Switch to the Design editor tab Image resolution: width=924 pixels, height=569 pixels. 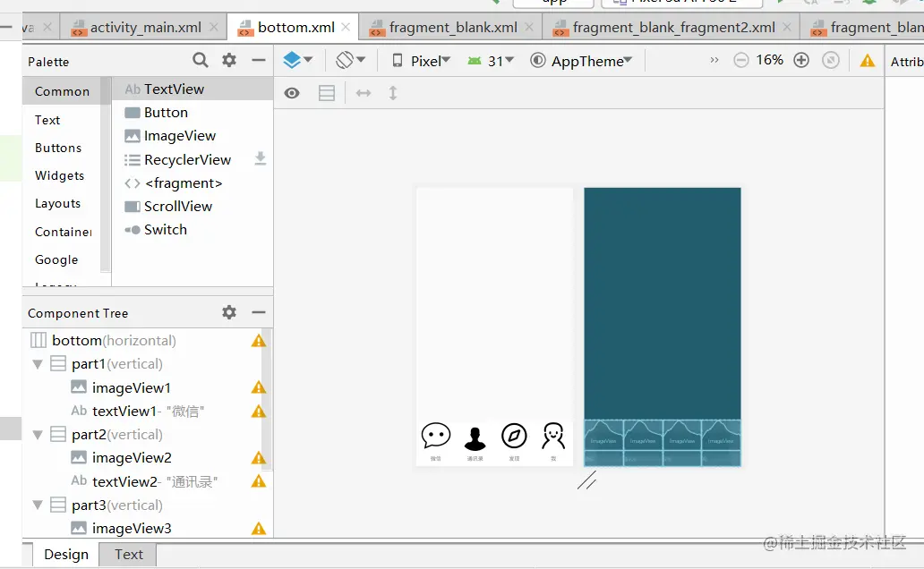click(x=66, y=555)
